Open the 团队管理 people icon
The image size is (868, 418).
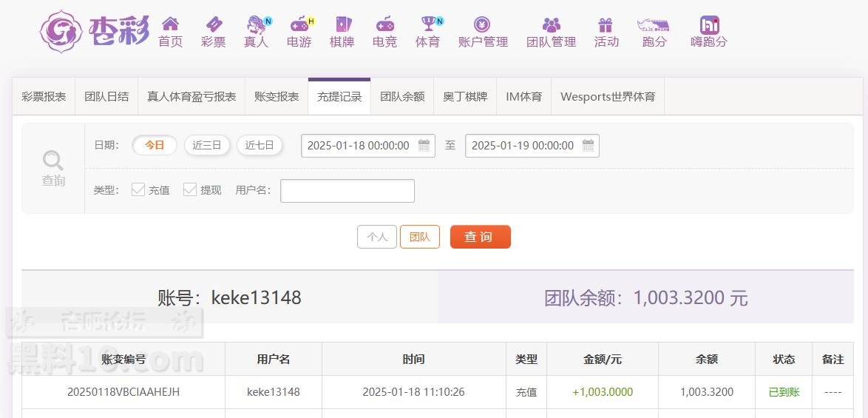[552, 24]
